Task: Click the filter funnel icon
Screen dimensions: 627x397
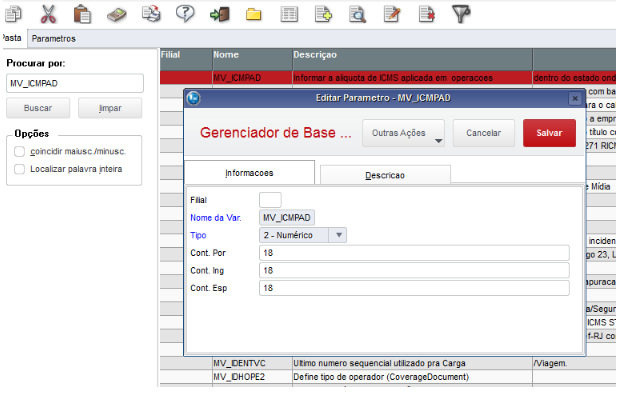Action: coord(461,14)
